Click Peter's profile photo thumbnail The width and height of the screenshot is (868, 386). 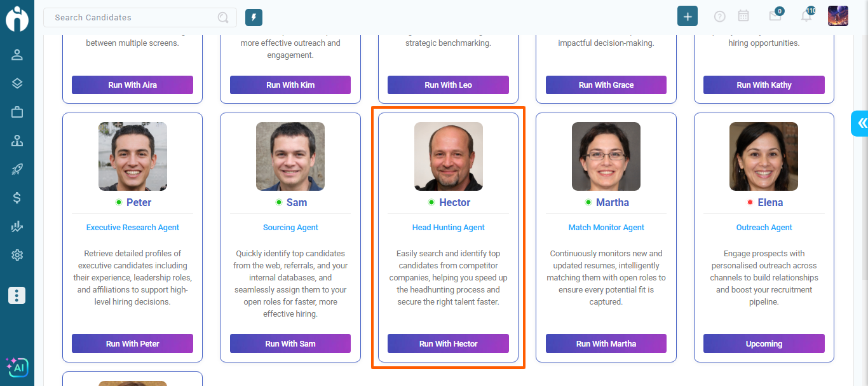(x=133, y=156)
